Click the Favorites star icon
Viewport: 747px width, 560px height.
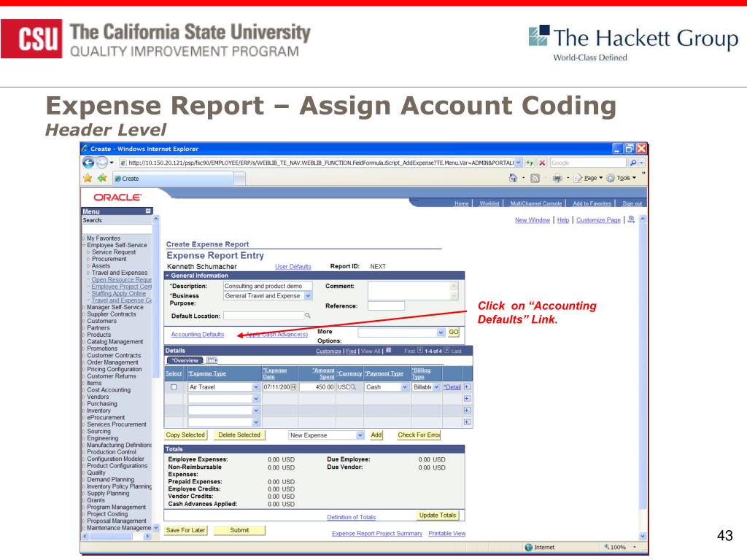tap(88, 178)
